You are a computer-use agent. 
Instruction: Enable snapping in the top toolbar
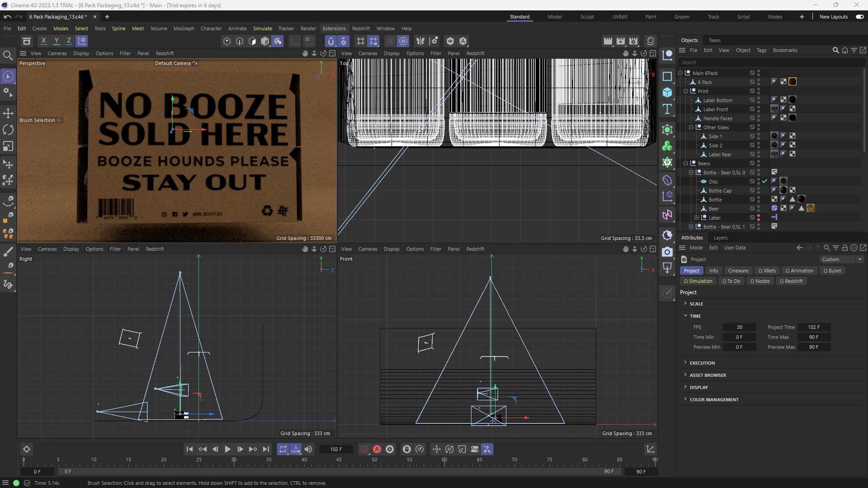pyautogui.click(x=331, y=41)
